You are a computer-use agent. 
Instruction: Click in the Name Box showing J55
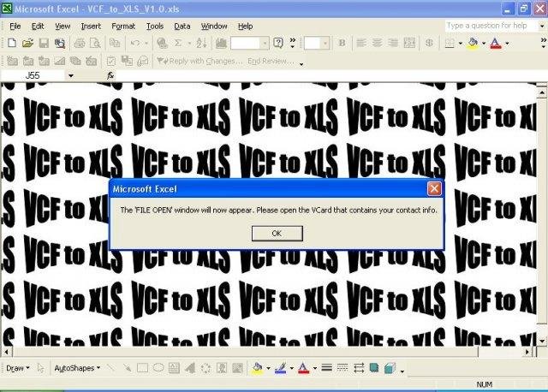coord(33,75)
